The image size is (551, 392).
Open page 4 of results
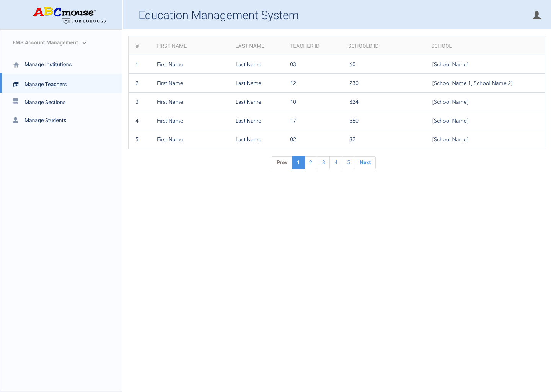click(336, 163)
